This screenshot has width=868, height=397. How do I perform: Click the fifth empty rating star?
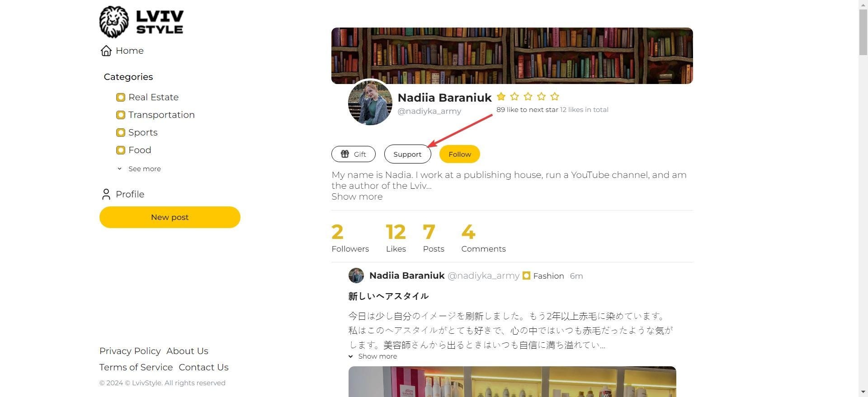click(x=555, y=96)
